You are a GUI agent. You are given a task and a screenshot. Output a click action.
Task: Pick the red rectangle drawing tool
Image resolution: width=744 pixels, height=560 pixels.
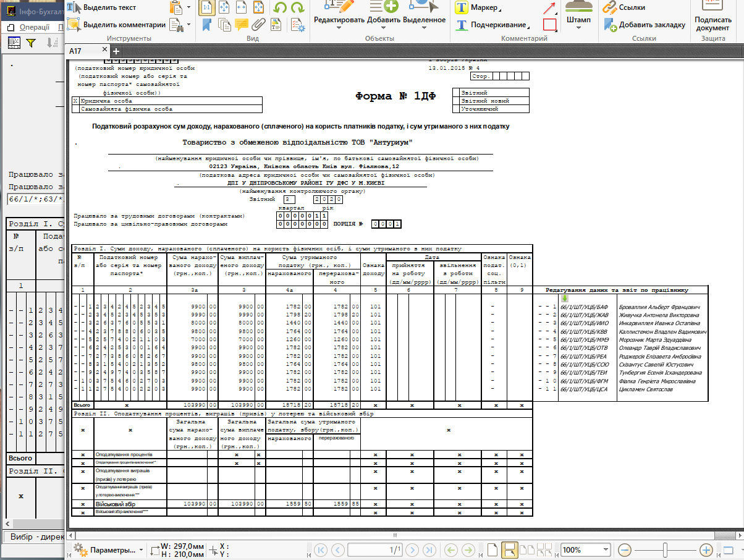[549, 25]
